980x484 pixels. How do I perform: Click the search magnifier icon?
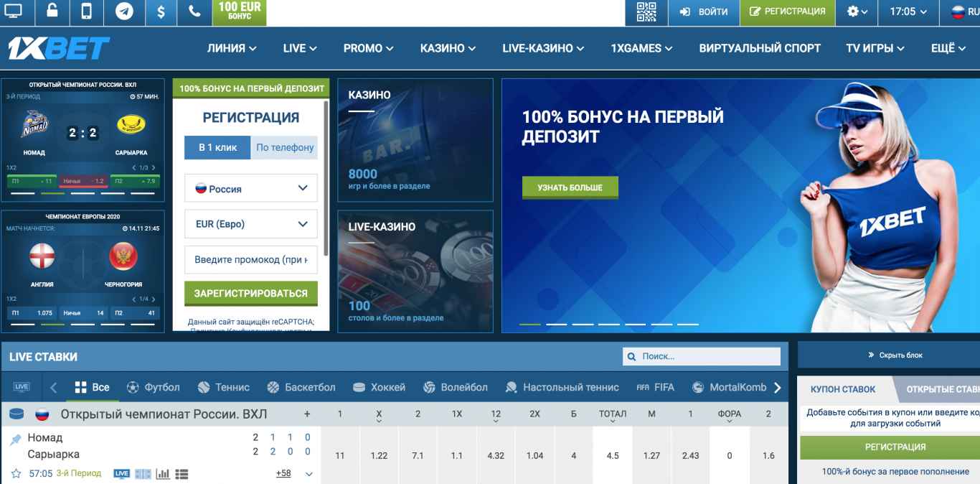(x=631, y=356)
